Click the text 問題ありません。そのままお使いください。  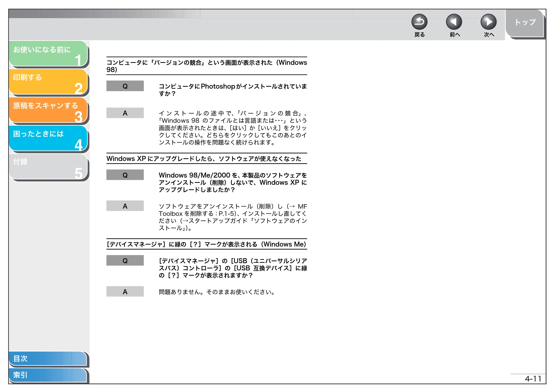tap(217, 292)
